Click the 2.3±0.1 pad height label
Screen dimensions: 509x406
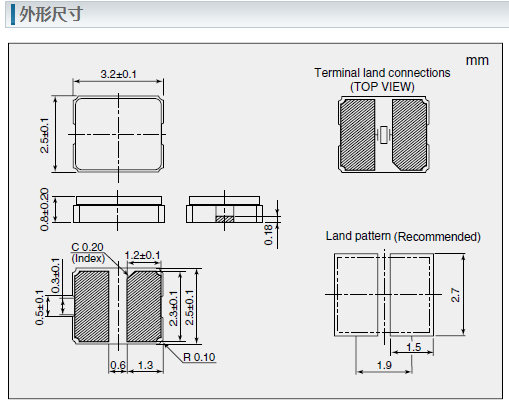click(x=173, y=308)
